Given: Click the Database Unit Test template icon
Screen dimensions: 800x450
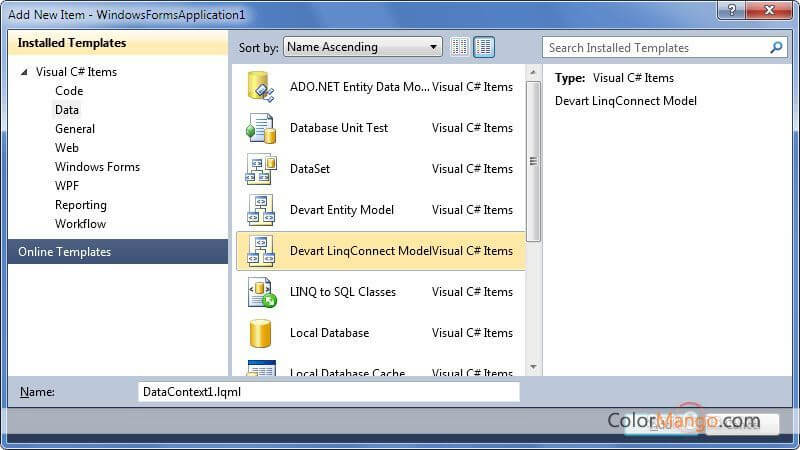Looking at the screenshot, I should tap(261, 128).
